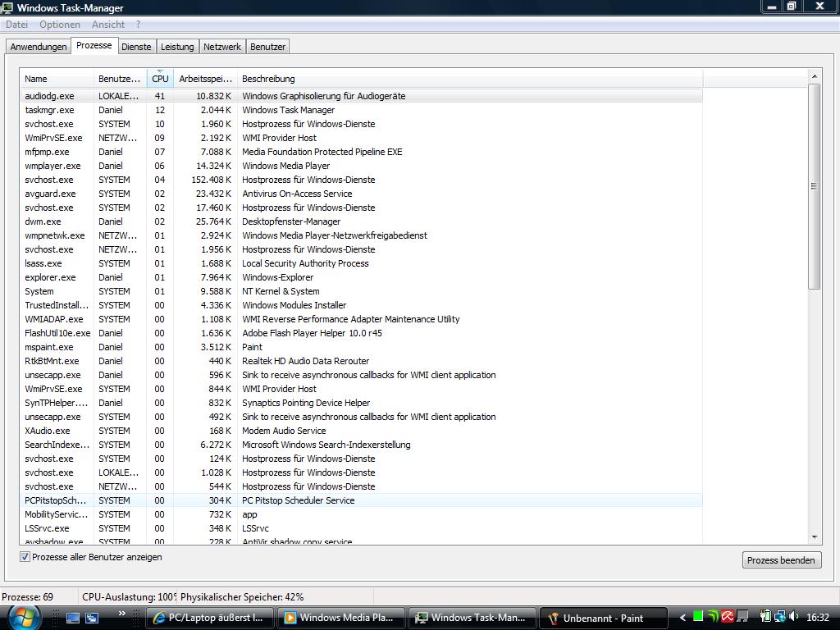Screen dimensions: 840x630
Task: Select the WMIADAP.exe process
Action: [361, 319]
